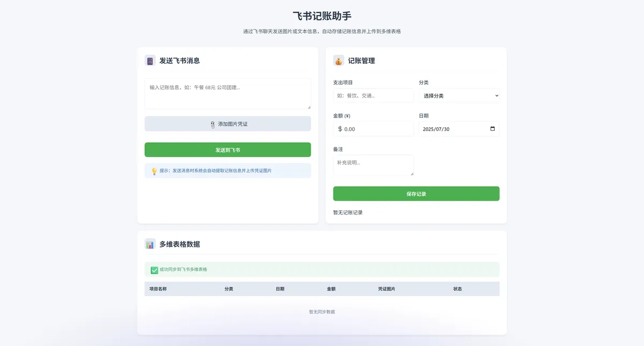
Task: Click the 发送到飞书 button
Action: coord(228,150)
